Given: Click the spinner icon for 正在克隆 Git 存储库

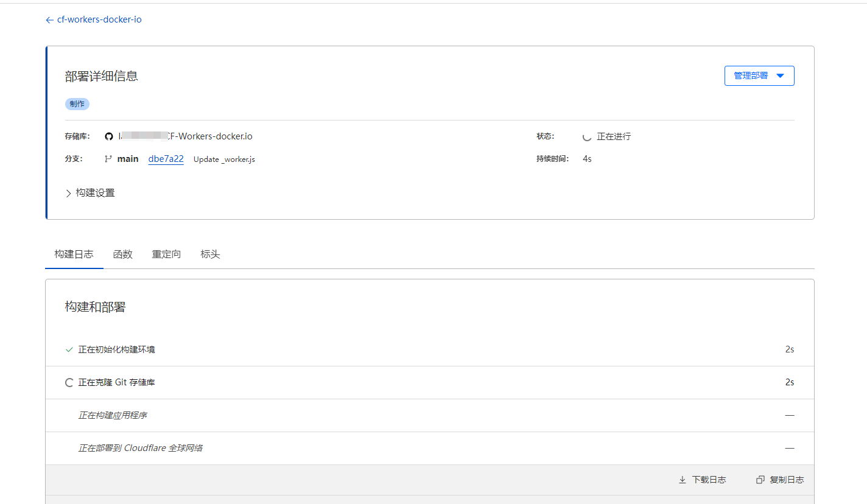Looking at the screenshot, I should coord(69,383).
